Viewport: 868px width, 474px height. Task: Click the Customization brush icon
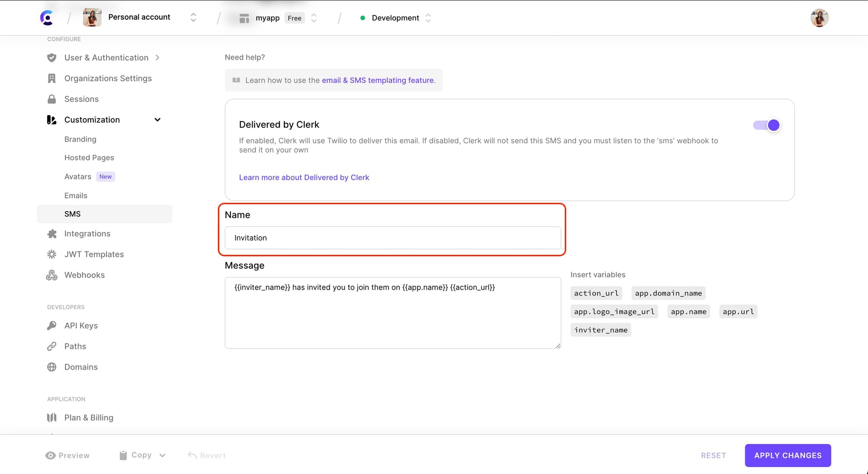52,120
